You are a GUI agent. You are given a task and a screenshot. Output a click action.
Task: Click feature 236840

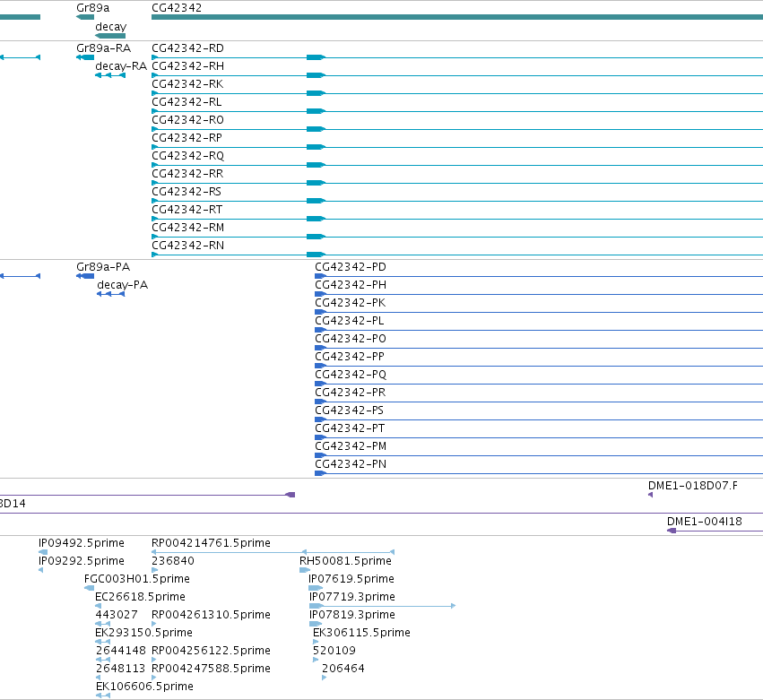[173, 561]
